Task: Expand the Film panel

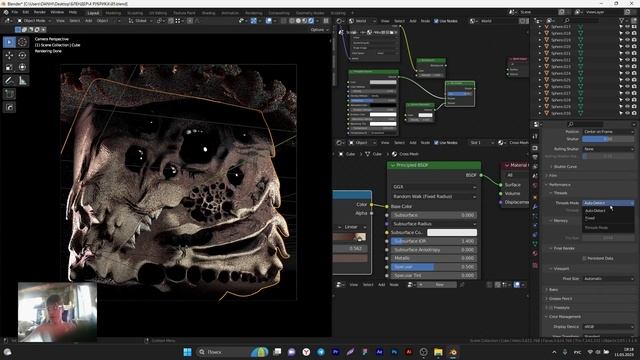Action: 553,176
